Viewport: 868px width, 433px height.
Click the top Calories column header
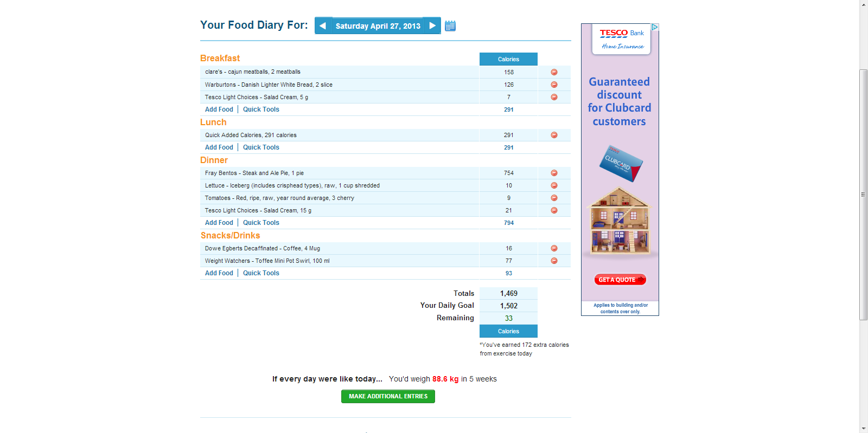tap(508, 59)
